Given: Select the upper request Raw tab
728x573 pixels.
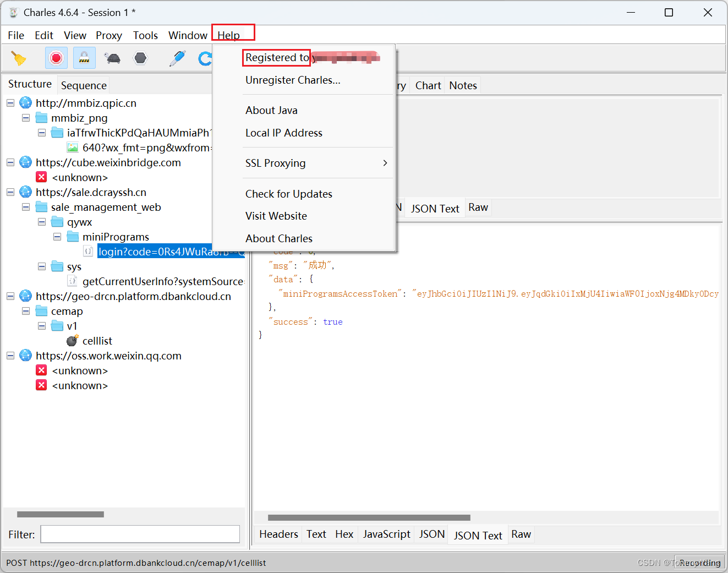Looking at the screenshot, I should (478, 207).
